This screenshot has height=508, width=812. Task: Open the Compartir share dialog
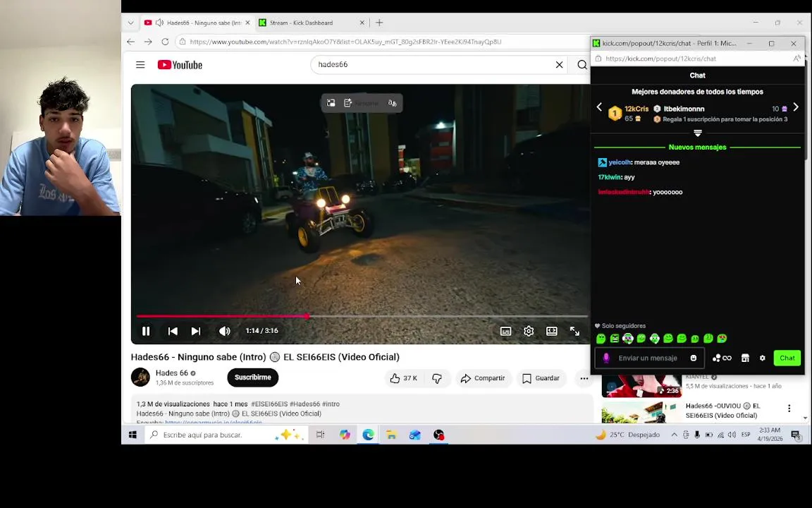click(x=483, y=378)
